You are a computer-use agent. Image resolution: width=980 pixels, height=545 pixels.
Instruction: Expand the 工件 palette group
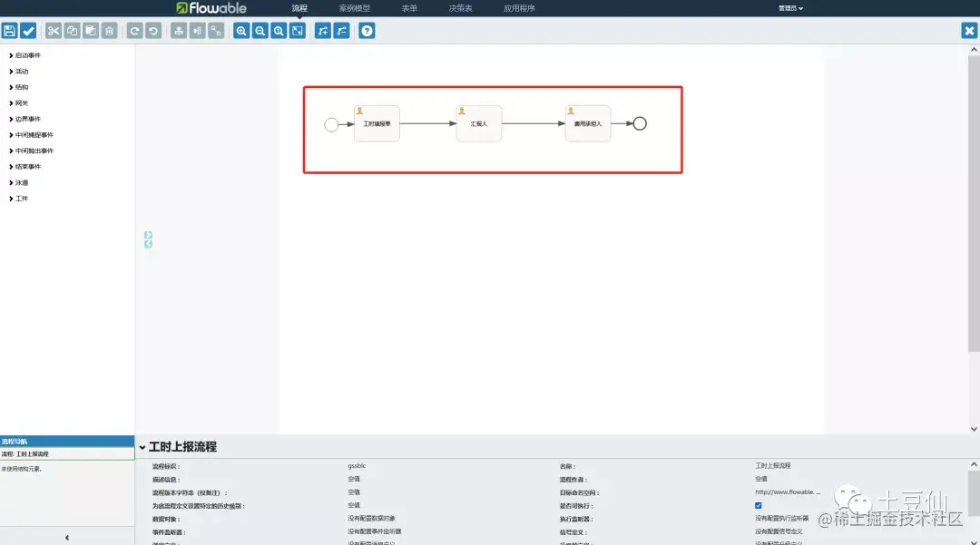click(x=19, y=199)
